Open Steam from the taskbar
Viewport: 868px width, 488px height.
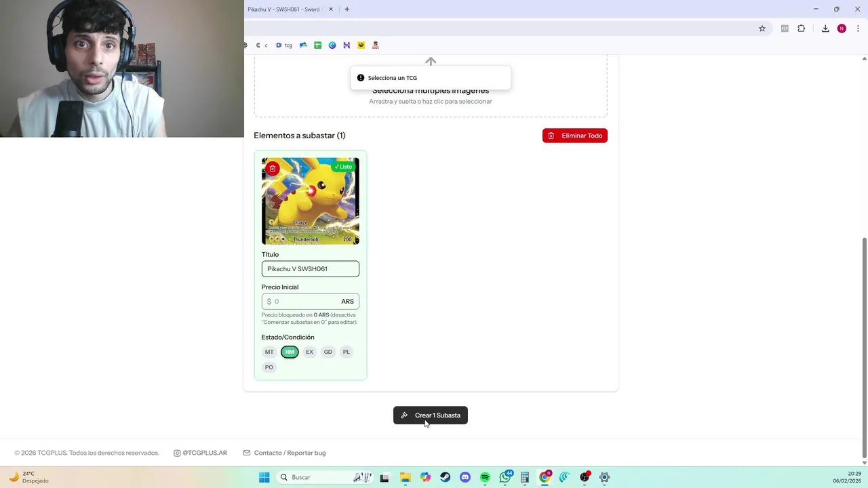click(x=445, y=477)
